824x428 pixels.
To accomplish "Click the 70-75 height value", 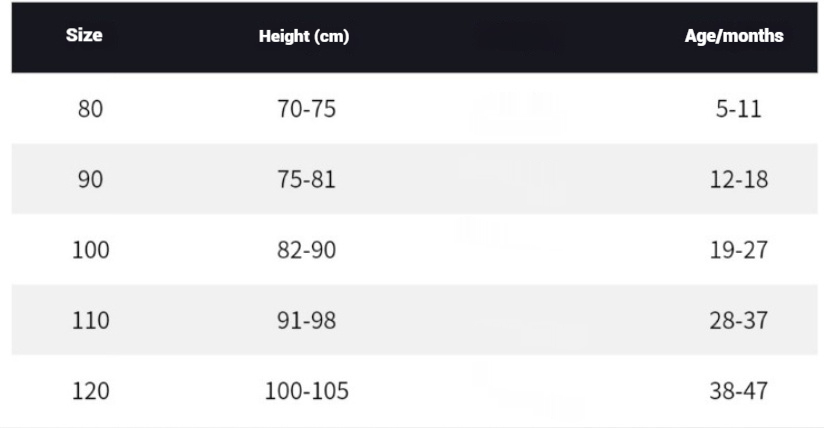I will [306, 108].
